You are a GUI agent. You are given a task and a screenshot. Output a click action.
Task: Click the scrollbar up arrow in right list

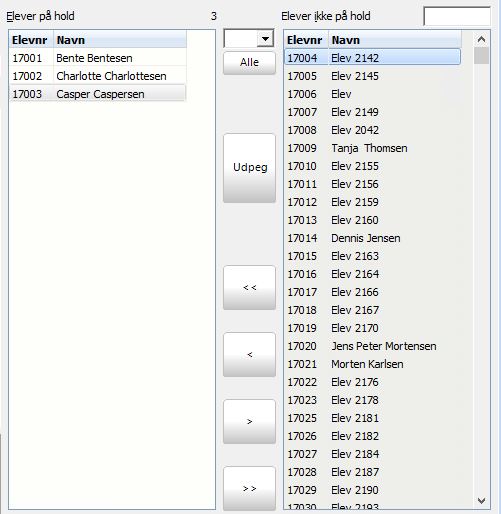tap(481, 39)
